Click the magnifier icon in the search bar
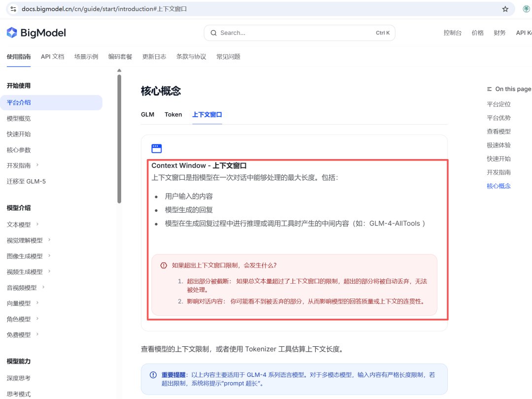The width and height of the screenshot is (532, 399). [213, 33]
